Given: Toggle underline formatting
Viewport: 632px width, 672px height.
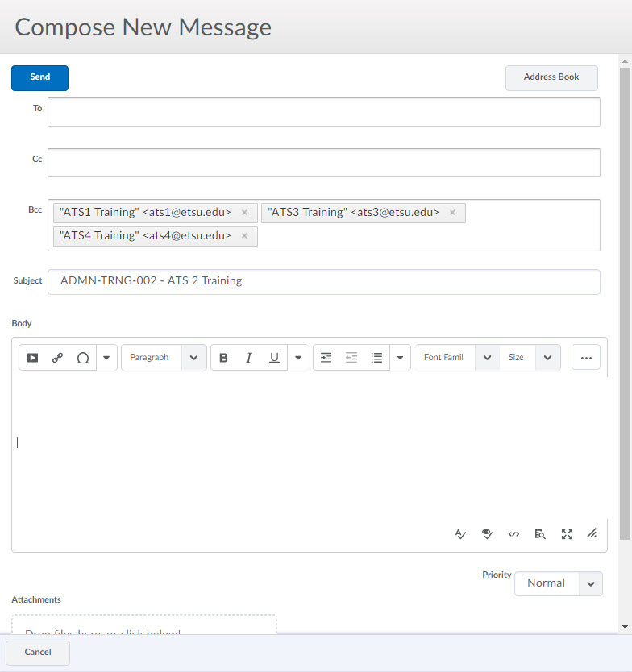Looking at the screenshot, I should pyautogui.click(x=274, y=358).
